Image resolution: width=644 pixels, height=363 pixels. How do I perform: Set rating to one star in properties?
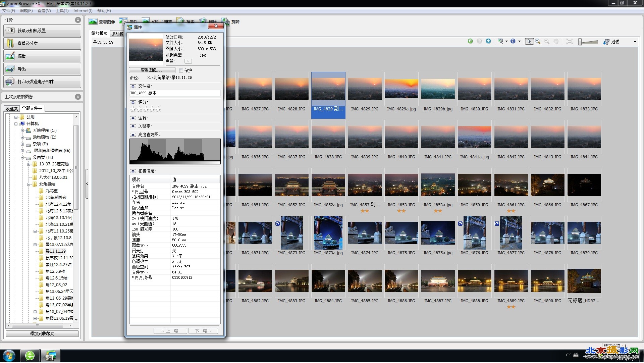(x=133, y=109)
